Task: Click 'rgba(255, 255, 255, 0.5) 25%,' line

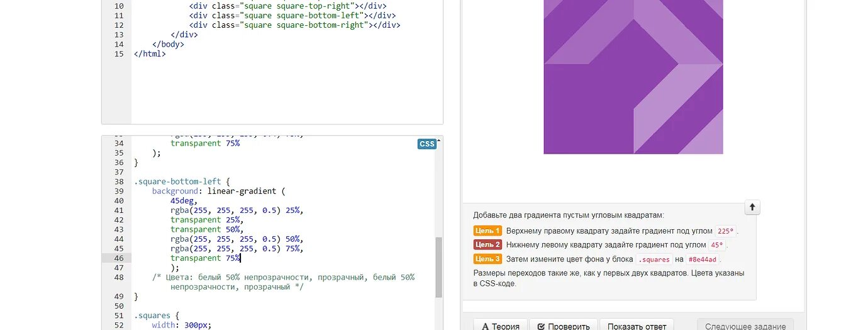Action: tap(236, 210)
